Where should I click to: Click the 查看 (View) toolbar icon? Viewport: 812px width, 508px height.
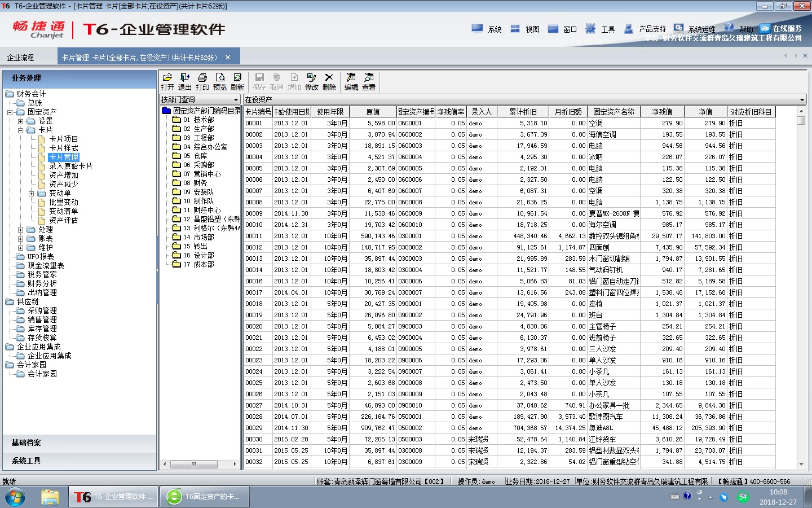pos(368,82)
